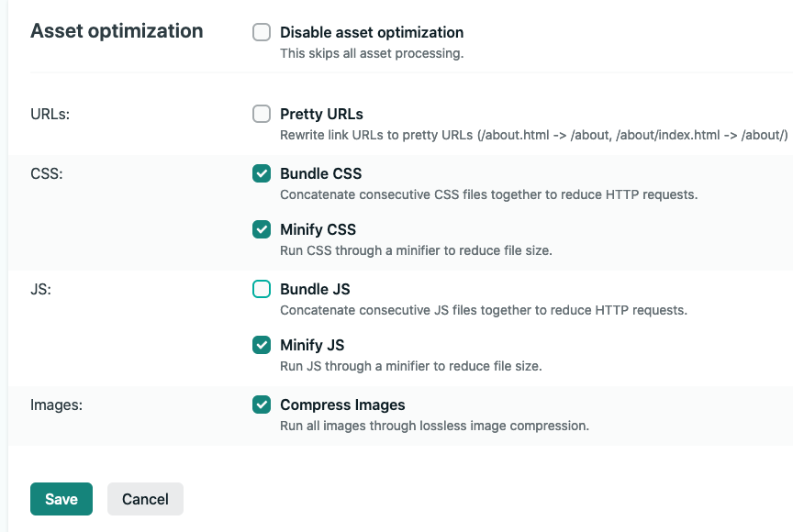Click the Bundle JS label text
The image size is (793, 532).
(x=316, y=289)
